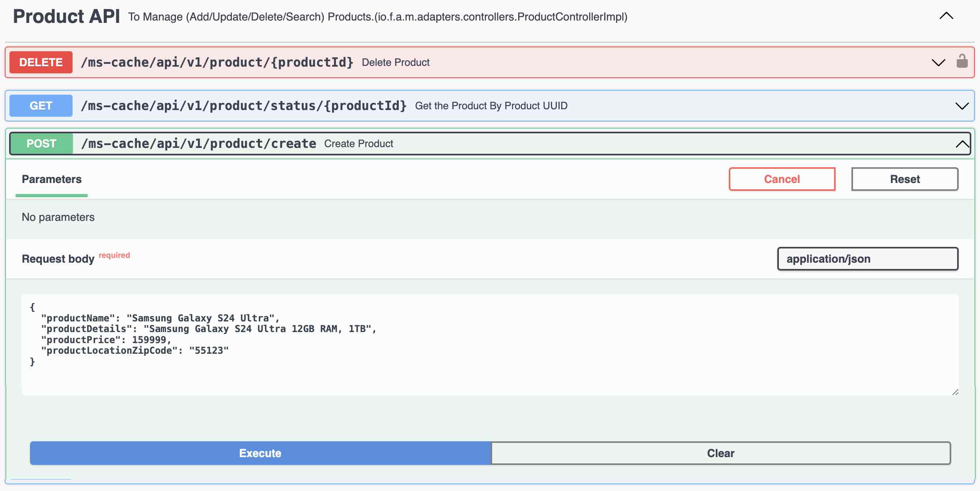Click the /ms-cache/api/v1/product/create path
This screenshot has width=980, height=491.
[198, 144]
